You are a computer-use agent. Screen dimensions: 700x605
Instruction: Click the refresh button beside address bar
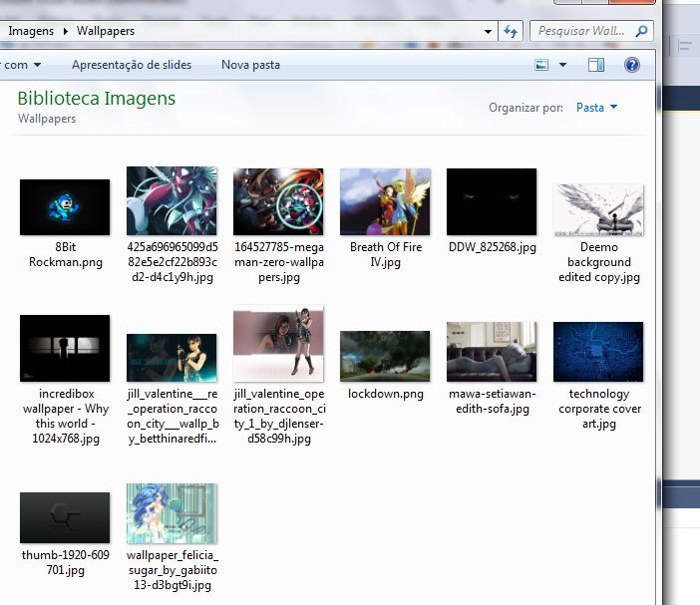(511, 31)
